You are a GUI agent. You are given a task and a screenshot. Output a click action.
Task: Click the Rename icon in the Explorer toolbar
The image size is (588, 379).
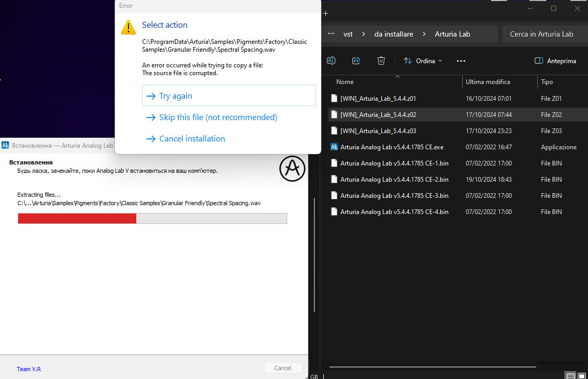(331, 61)
